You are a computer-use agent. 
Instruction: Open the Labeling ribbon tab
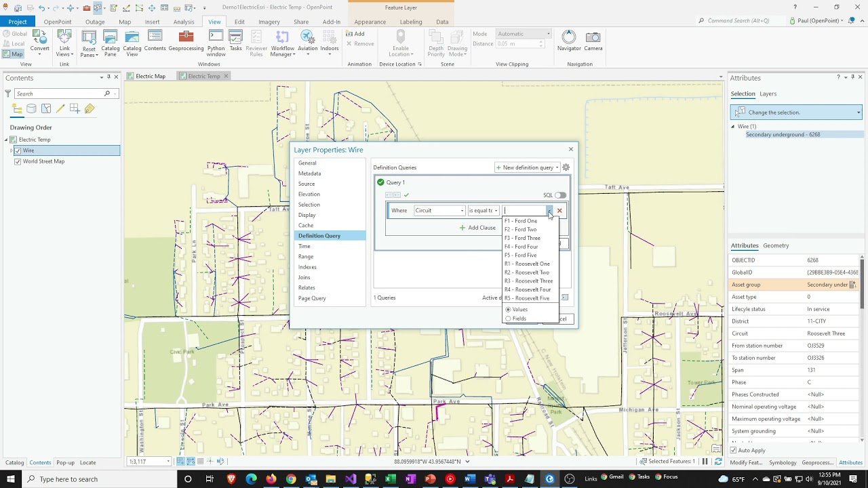(411, 22)
